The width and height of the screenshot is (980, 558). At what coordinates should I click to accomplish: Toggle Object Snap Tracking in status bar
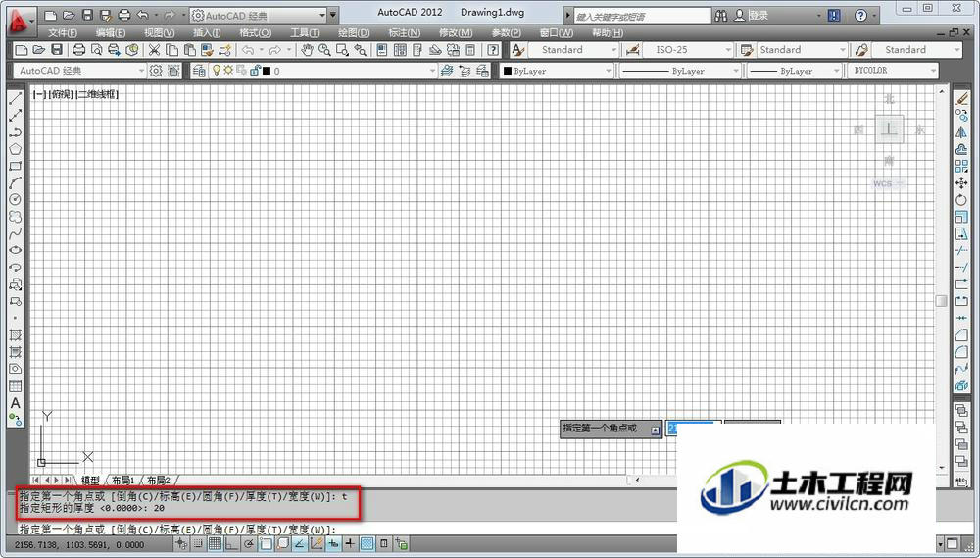(299, 543)
